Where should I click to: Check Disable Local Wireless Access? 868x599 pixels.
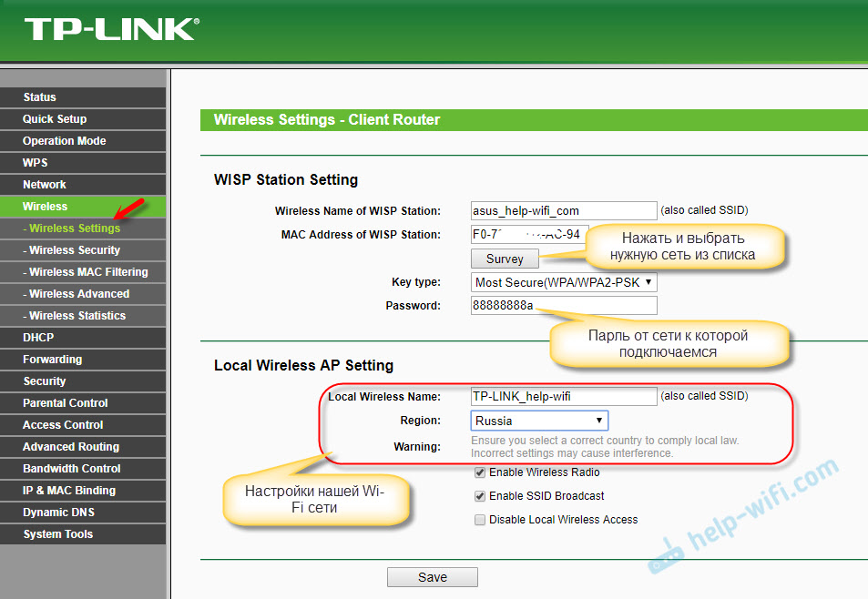click(480, 520)
